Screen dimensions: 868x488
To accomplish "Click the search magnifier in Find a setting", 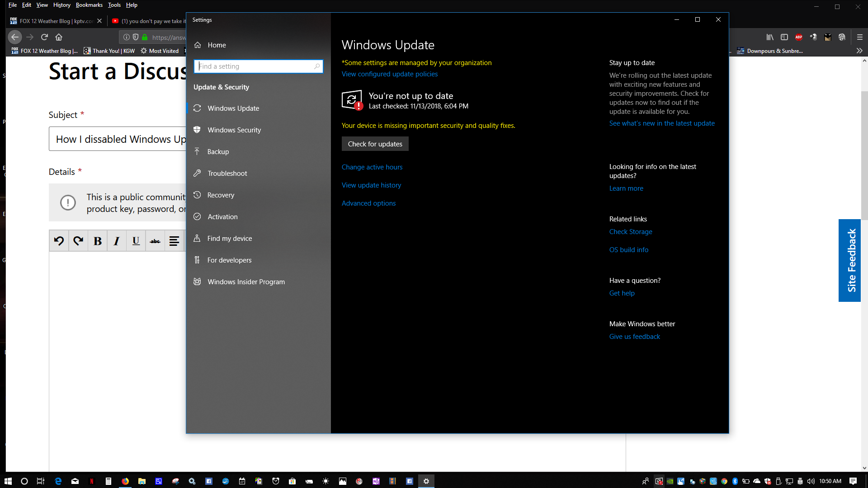I will point(317,66).
